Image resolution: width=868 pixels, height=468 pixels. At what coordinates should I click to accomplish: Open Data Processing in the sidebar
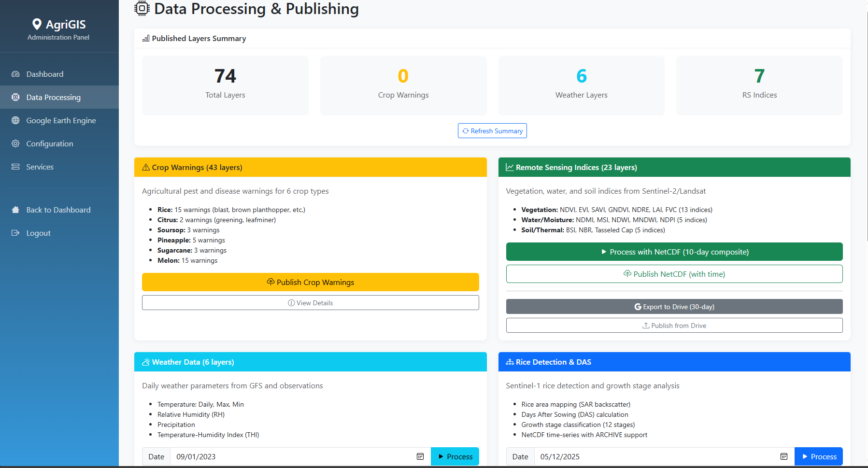point(53,97)
